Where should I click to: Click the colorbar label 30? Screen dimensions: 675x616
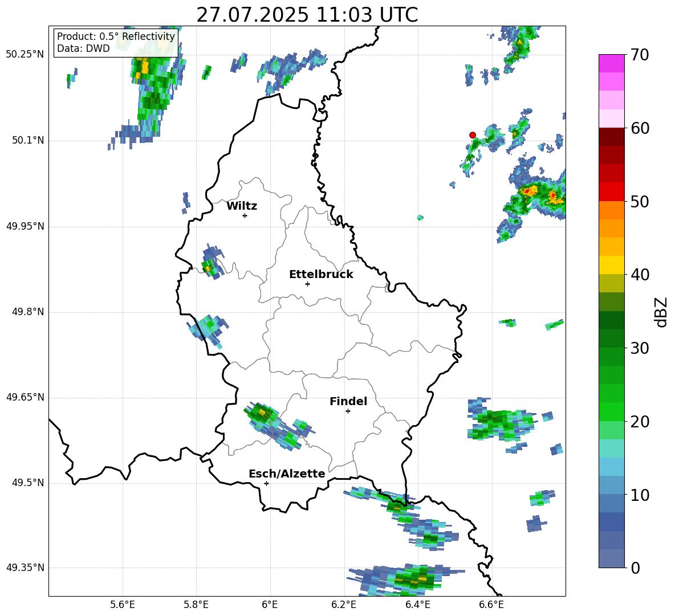[640, 348]
